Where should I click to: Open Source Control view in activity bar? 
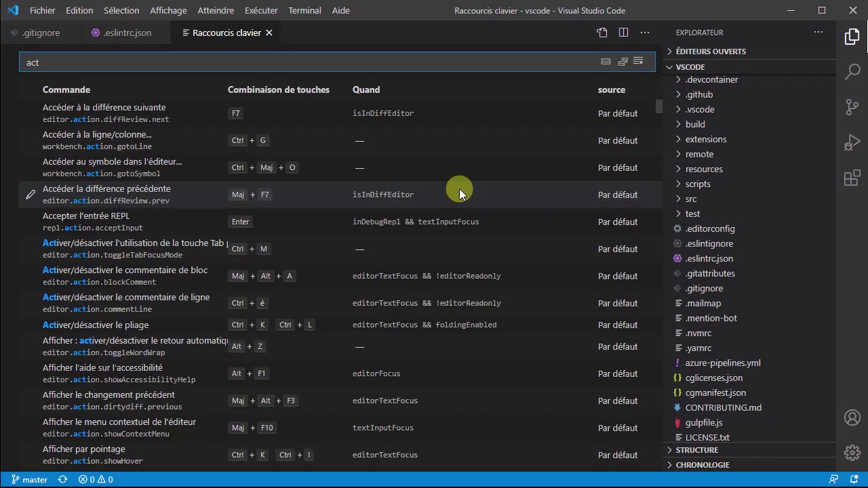(852, 107)
